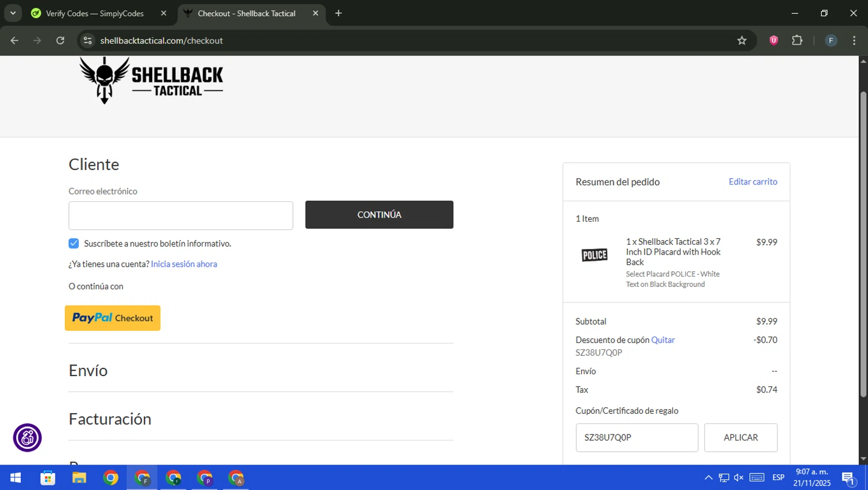Image resolution: width=868 pixels, height=490 pixels.
Task: Reload the checkout page
Action: 60,40
